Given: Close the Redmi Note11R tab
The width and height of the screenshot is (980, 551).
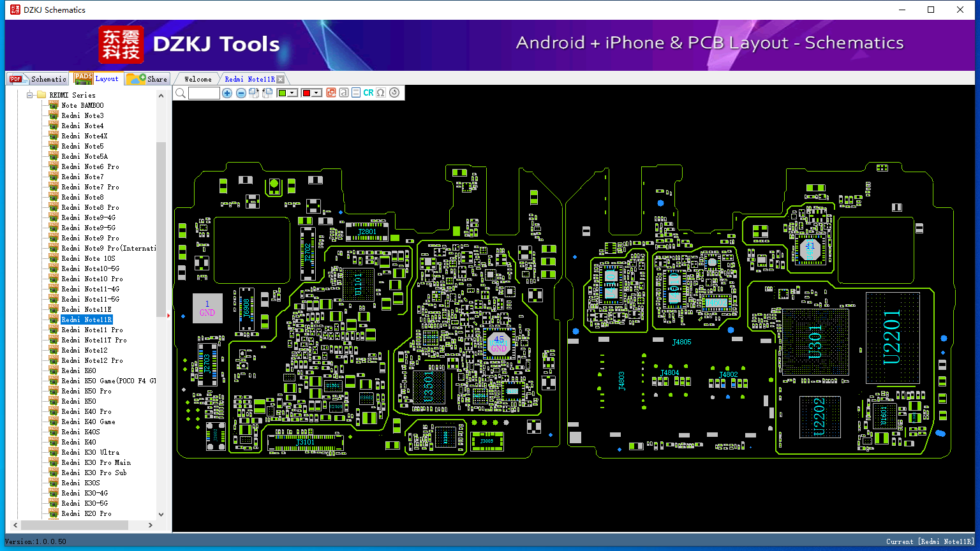Looking at the screenshot, I should pos(281,79).
